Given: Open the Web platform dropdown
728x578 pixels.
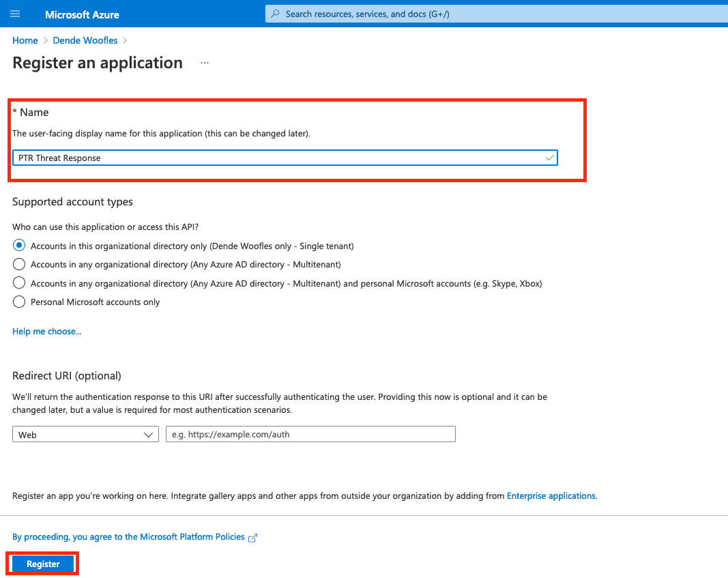Looking at the screenshot, I should pos(85,434).
